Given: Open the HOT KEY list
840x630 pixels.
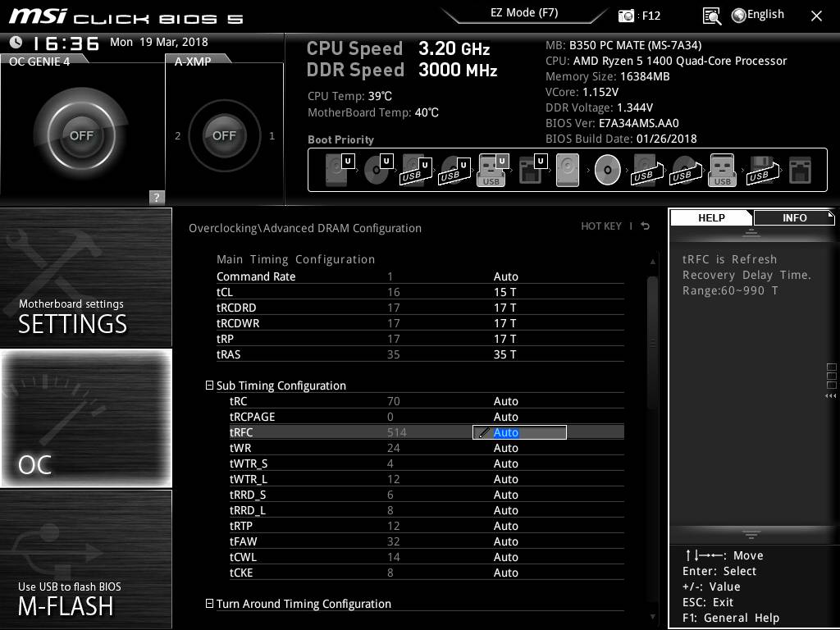Looking at the screenshot, I should [601, 226].
